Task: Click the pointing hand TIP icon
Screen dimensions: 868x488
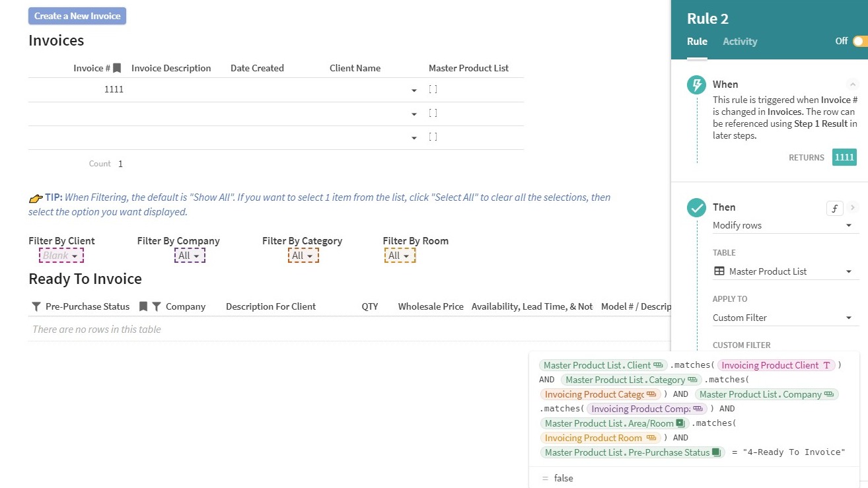Action: tap(36, 197)
